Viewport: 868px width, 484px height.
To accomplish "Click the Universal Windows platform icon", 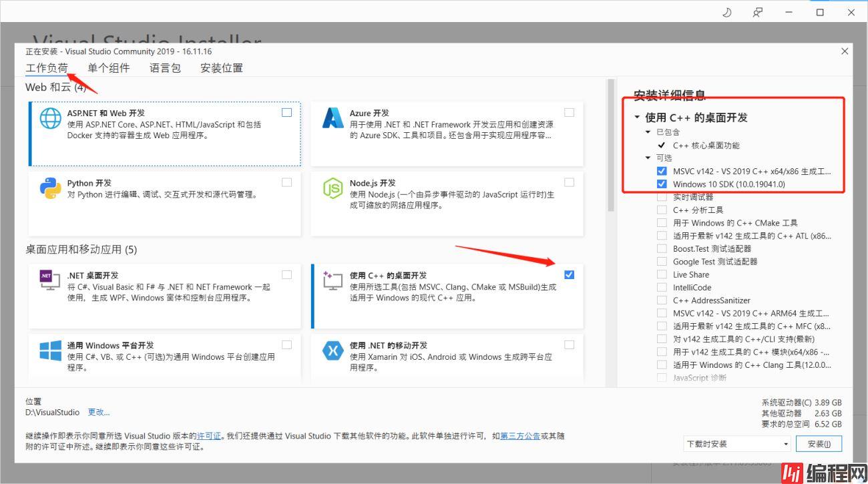I will point(51,350).
